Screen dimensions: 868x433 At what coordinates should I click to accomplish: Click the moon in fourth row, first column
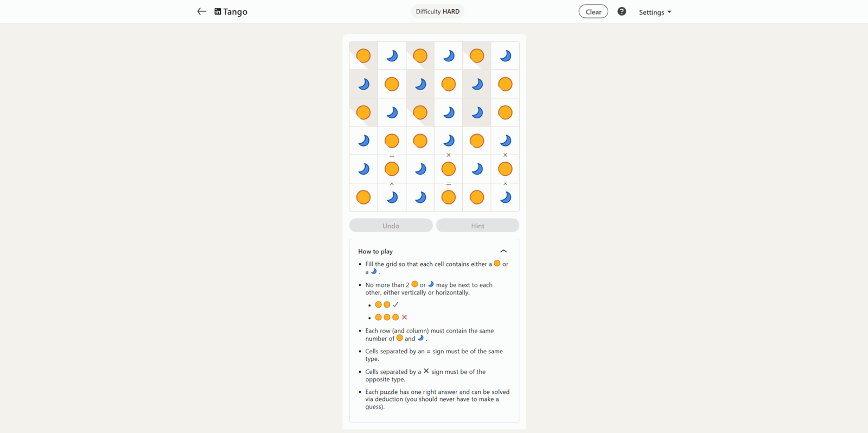(363, 141)
